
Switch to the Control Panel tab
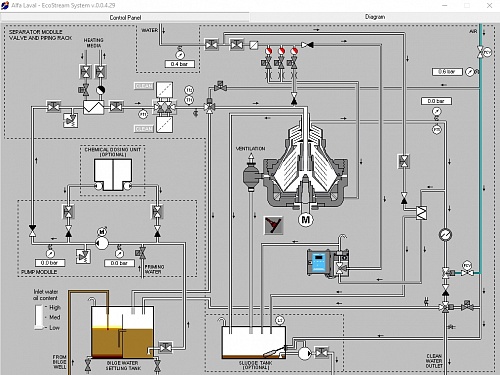[x=125, y=17]
